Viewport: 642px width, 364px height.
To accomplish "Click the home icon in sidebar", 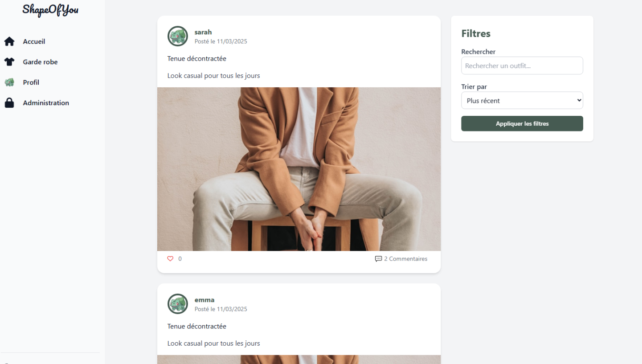I will (9, 41).
